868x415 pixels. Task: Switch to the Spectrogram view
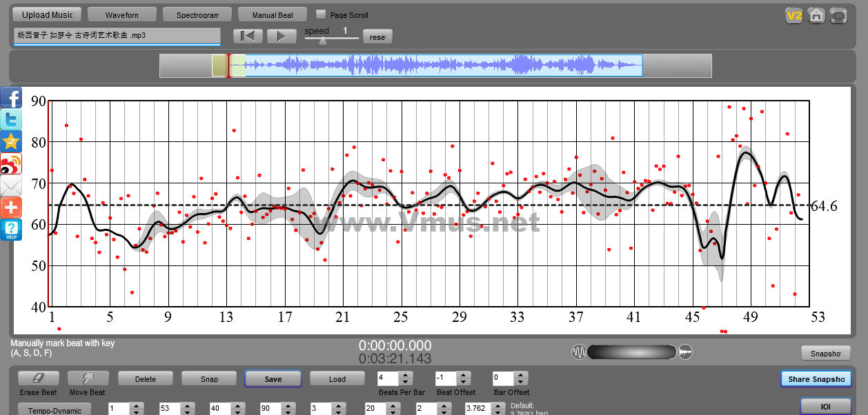click(x=197, y=14)
